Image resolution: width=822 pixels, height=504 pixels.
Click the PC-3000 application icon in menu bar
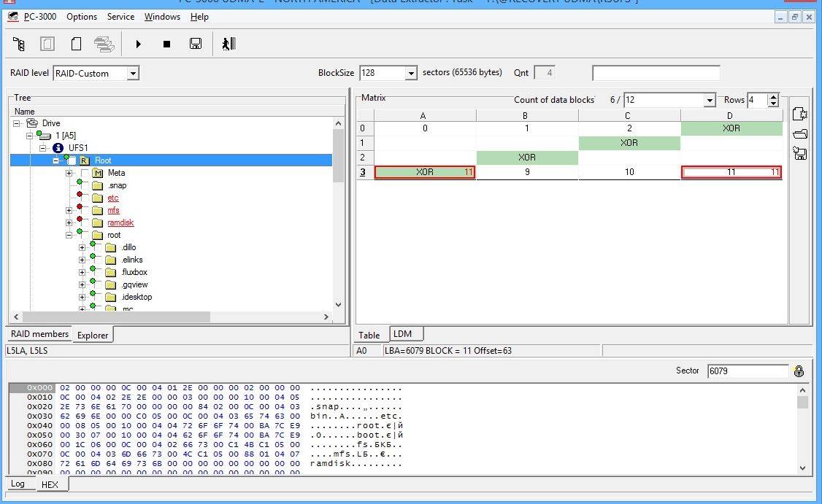13,17
